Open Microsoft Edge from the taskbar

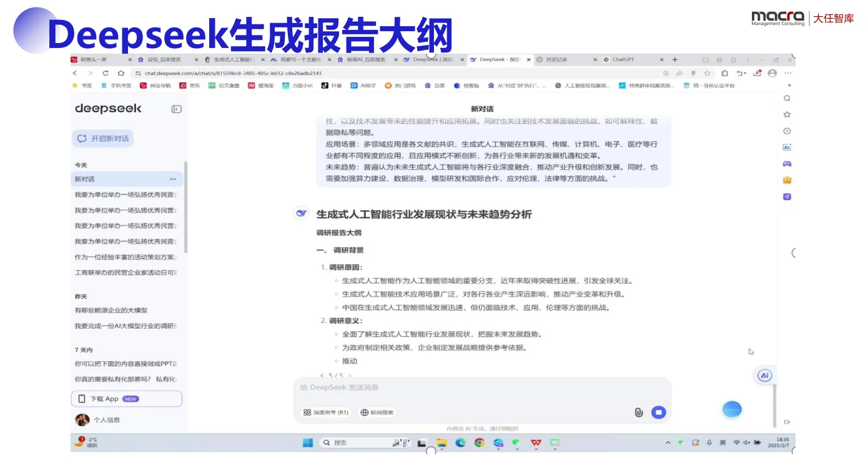[460, 443]
